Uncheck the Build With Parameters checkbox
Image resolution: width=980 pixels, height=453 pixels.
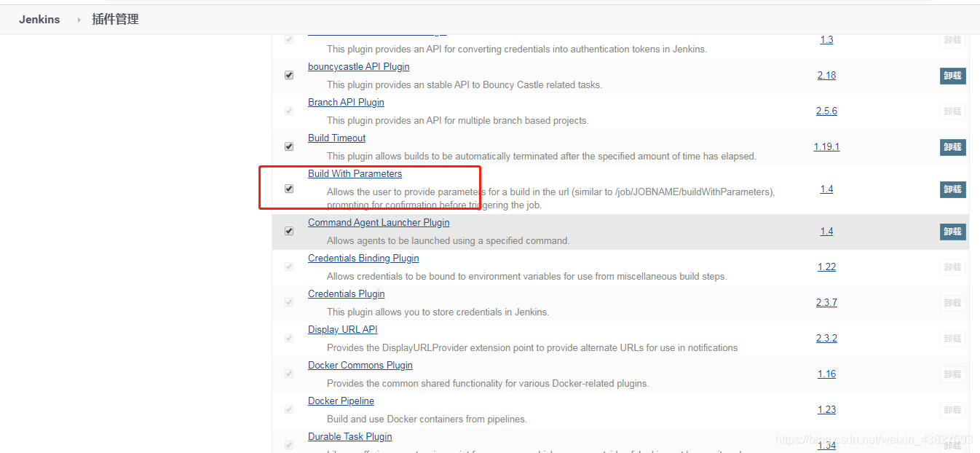[x=289, y=189]
